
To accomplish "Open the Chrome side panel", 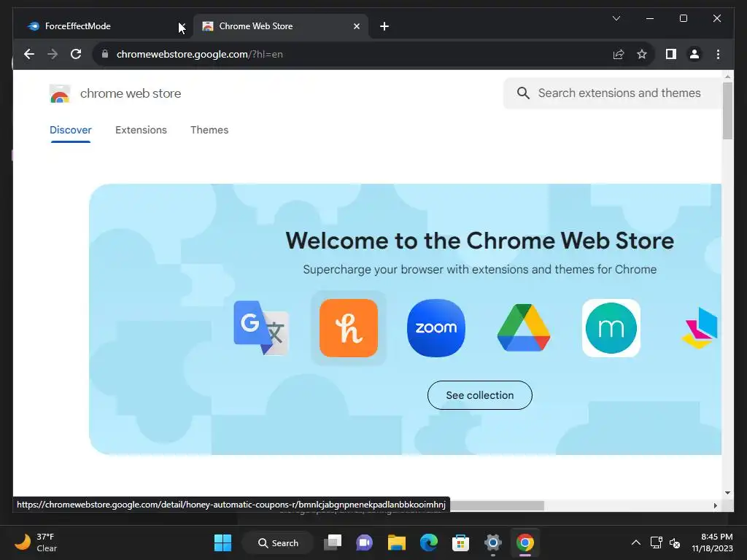I will coord(671,54).
